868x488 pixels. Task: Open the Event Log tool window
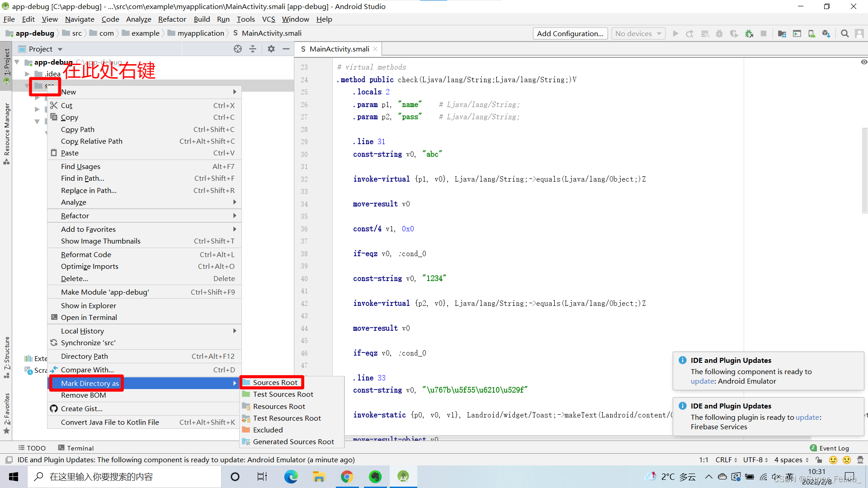pos(833,448)
